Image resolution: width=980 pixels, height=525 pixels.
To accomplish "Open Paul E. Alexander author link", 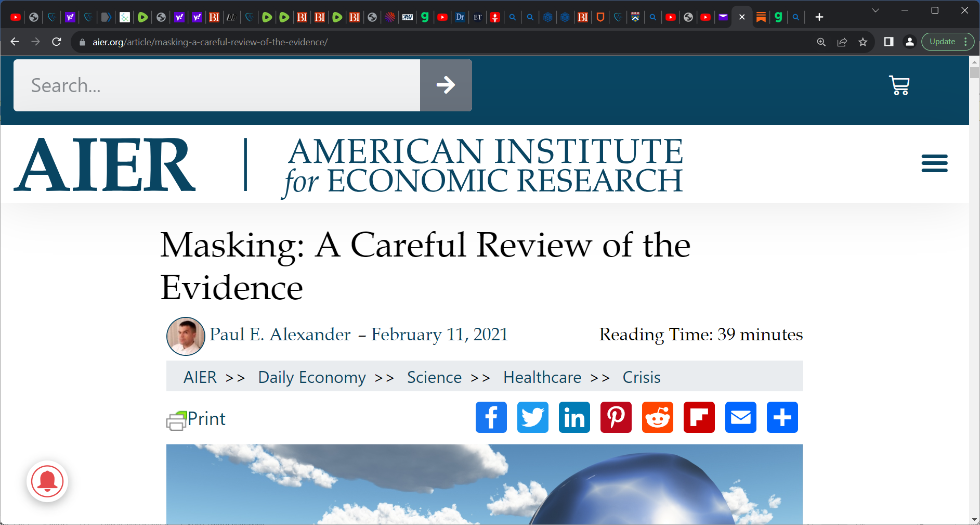I will pos(280,335).
